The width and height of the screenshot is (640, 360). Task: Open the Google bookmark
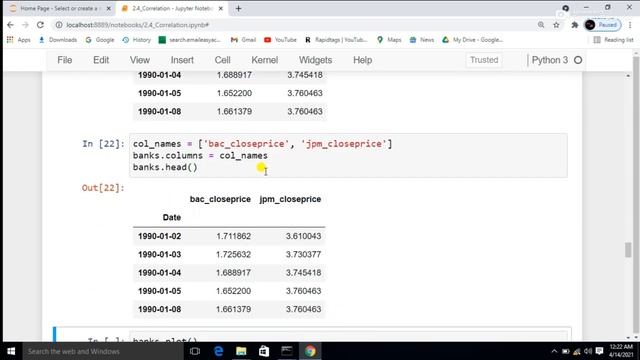pyautogui.click(x=100, y=40)
